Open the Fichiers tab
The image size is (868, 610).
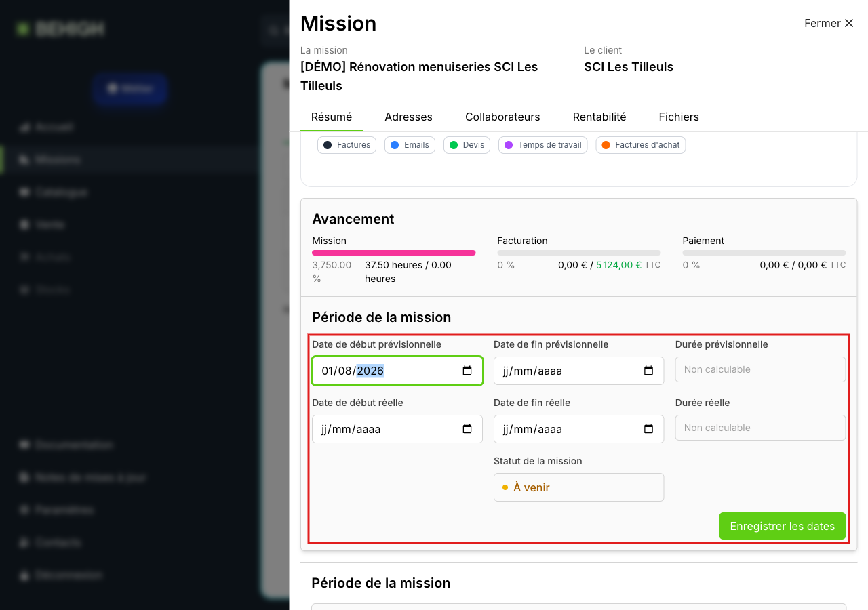tap(679, 117)
